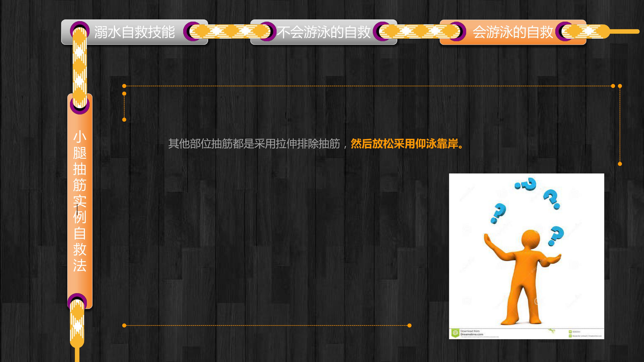This screenshot has height=362, width=644.
Task: Click the 小腿抽筋实例自救法 vertical banner
Action: point(80,201)
